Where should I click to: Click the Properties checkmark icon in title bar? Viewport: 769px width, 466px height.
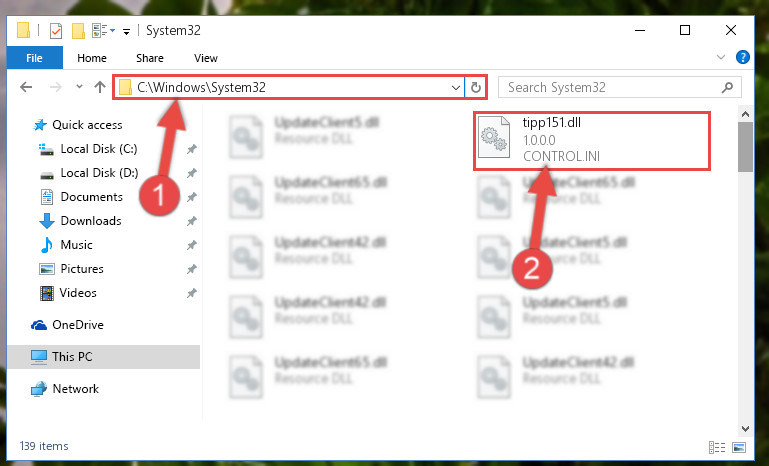56,31
